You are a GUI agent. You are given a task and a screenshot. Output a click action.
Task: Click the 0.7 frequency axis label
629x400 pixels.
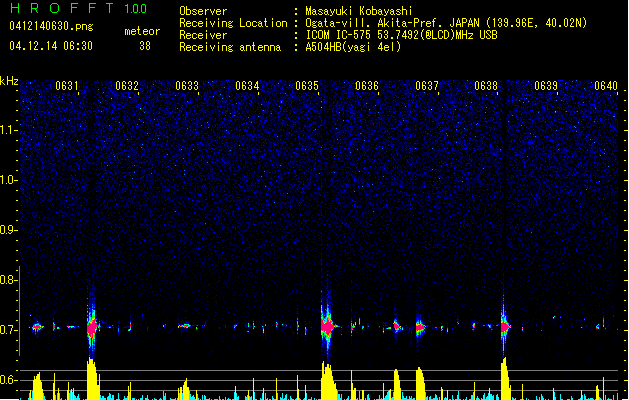(x=7, y=330)
